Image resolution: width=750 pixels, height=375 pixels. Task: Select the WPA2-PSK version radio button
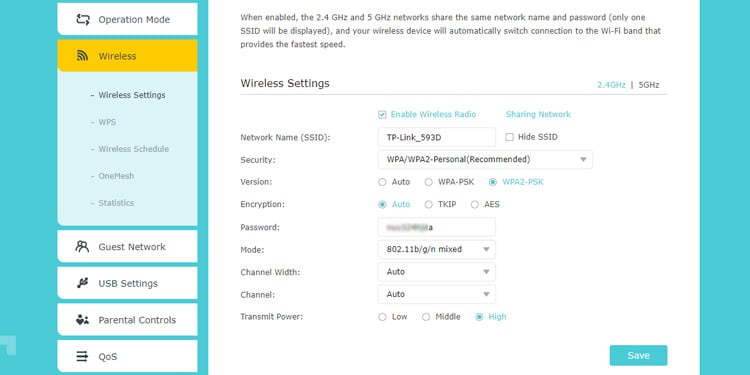(x=493, y=182)
